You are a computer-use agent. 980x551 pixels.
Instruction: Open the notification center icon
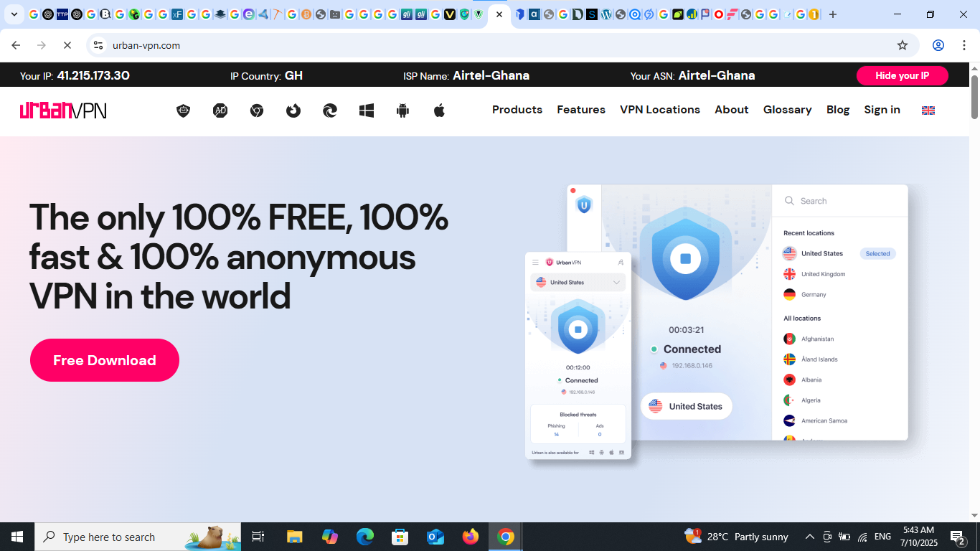[958, 537]
